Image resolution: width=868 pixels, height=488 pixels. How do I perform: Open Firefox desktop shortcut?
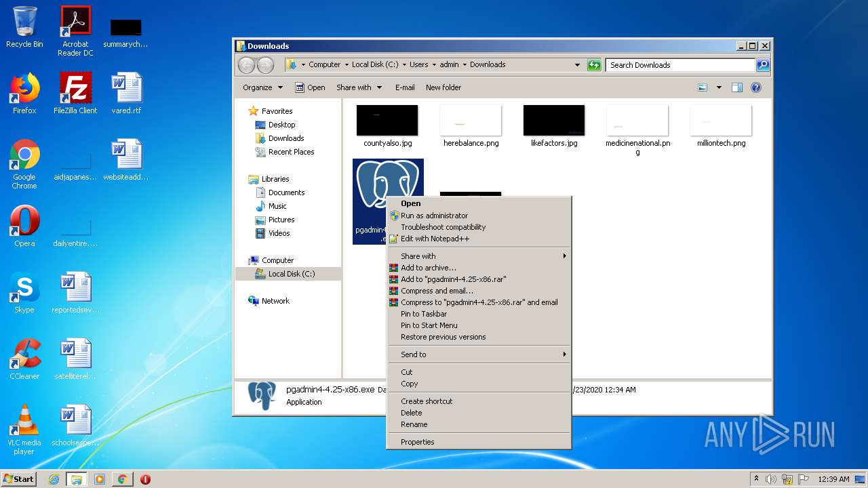coord(24,94)
